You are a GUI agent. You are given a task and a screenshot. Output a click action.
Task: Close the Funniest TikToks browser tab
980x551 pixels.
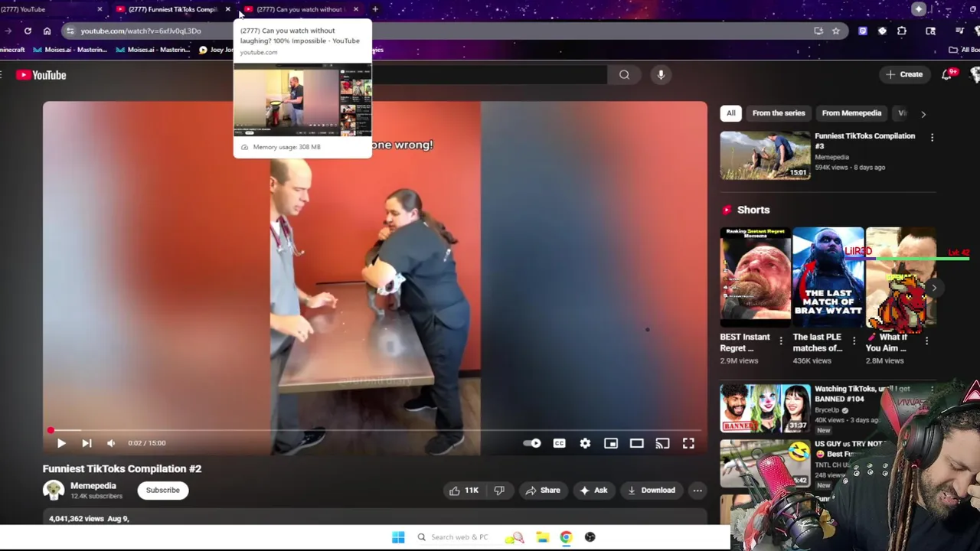(x=227, y=9)
